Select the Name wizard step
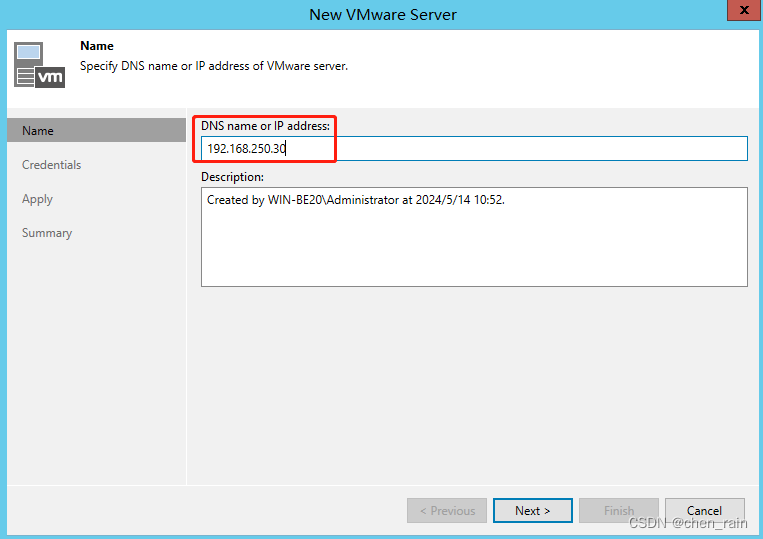Viewport: 763px width, 539px height. click(96, 130)
